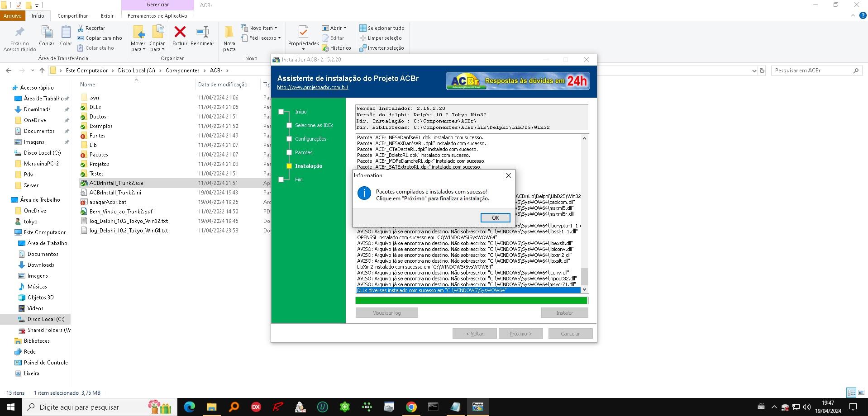This screenshot has height=416, width=868.
Task: Click Componentes in the address breadcrumb
Action: (182, 71)
